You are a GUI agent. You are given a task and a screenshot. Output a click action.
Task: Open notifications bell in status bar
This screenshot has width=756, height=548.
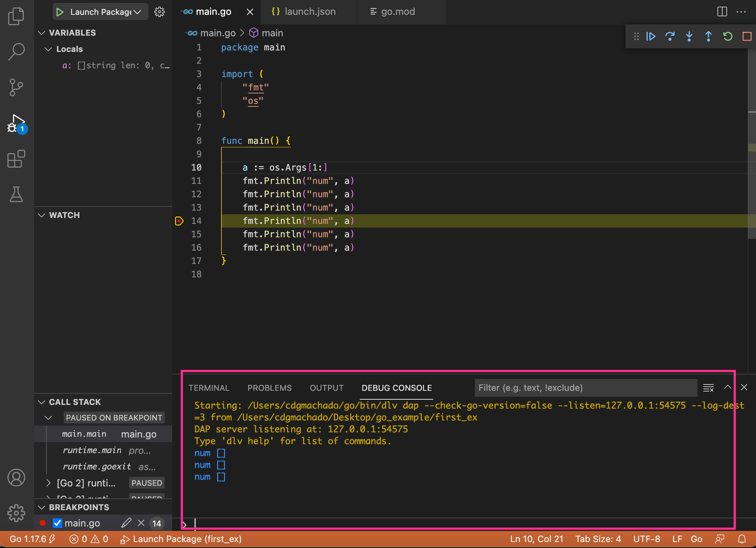pyautogui.click(x=742, y=539)
